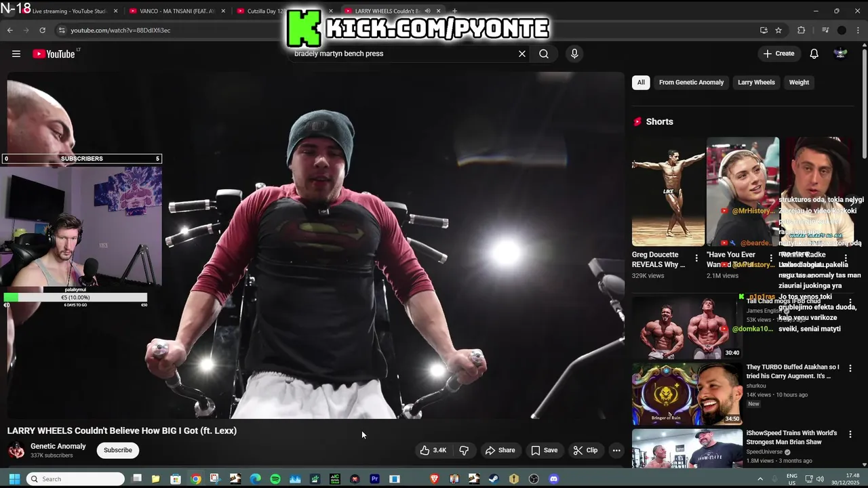Open iShowSpeed Trains With Brian Shaw title
The image size is (868, 488).
[791, 437]
